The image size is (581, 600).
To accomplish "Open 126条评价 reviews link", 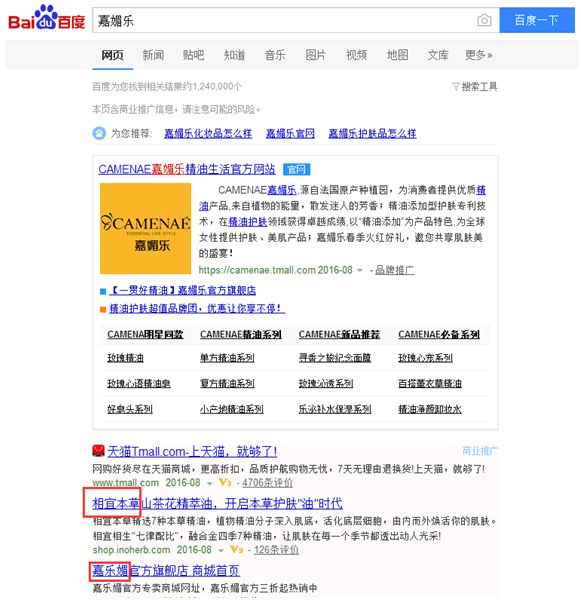I will tap(276, 550).
